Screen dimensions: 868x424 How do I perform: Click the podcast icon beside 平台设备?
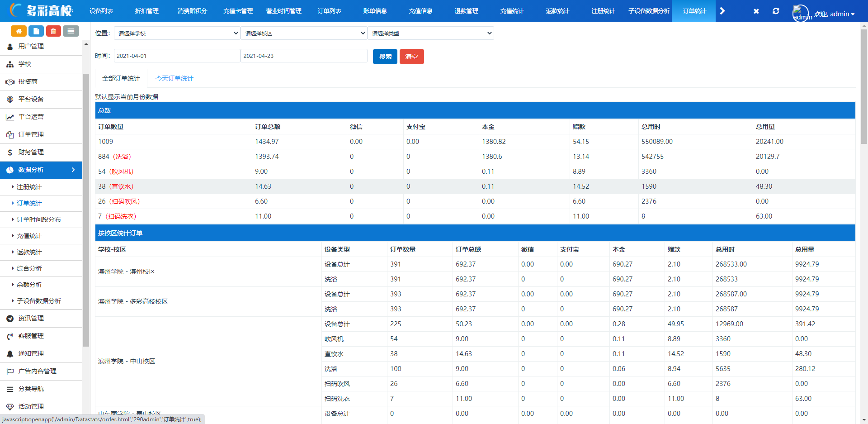coord(10,100)
